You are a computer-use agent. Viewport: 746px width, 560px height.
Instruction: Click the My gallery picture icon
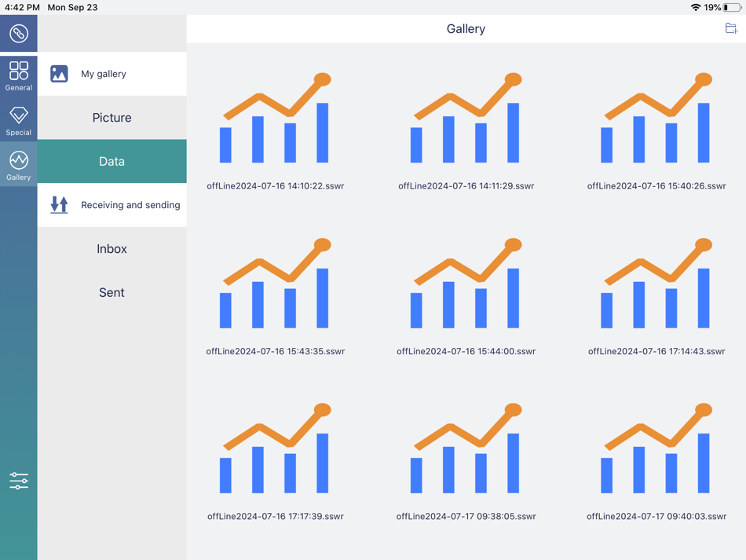coord(59,74)
